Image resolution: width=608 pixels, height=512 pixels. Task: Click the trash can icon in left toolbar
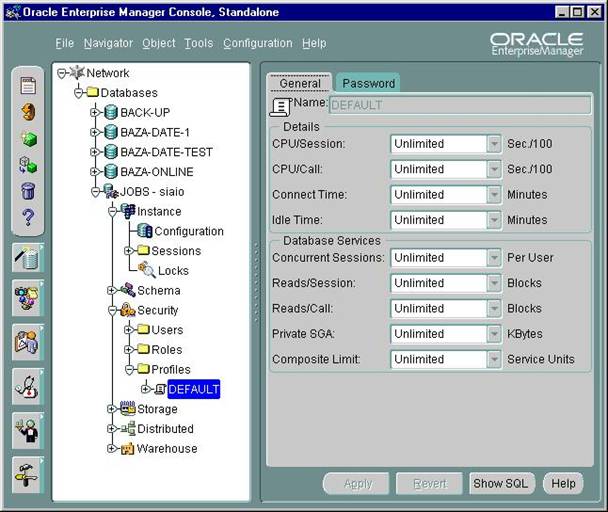(28, 190)
